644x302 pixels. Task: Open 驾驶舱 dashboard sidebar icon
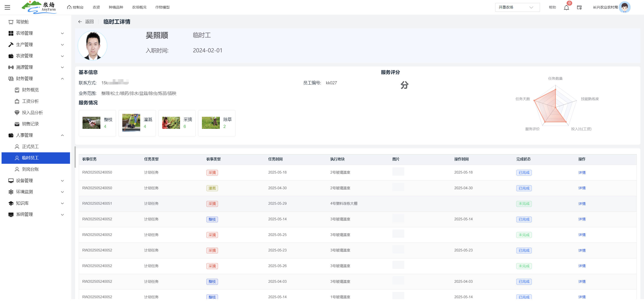(x=11, y=22)
